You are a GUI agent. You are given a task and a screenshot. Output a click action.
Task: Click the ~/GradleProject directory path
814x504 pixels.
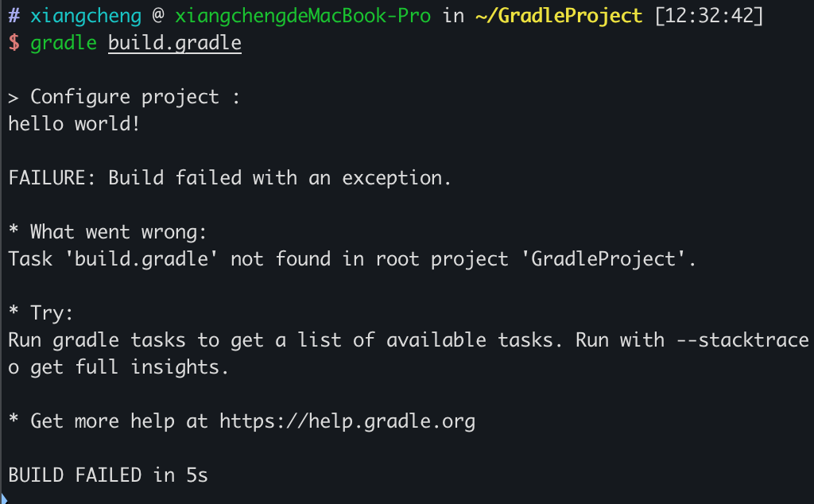point(558,16)
